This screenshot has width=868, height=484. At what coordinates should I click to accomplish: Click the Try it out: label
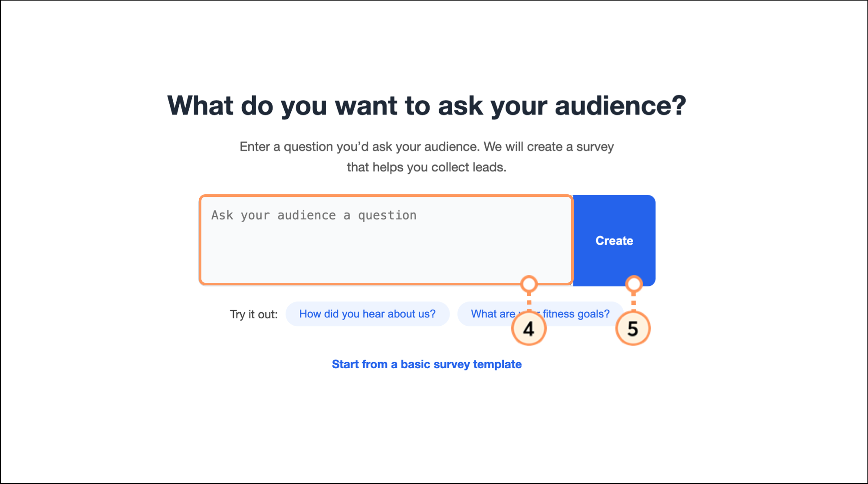click(x=254, y=314)
